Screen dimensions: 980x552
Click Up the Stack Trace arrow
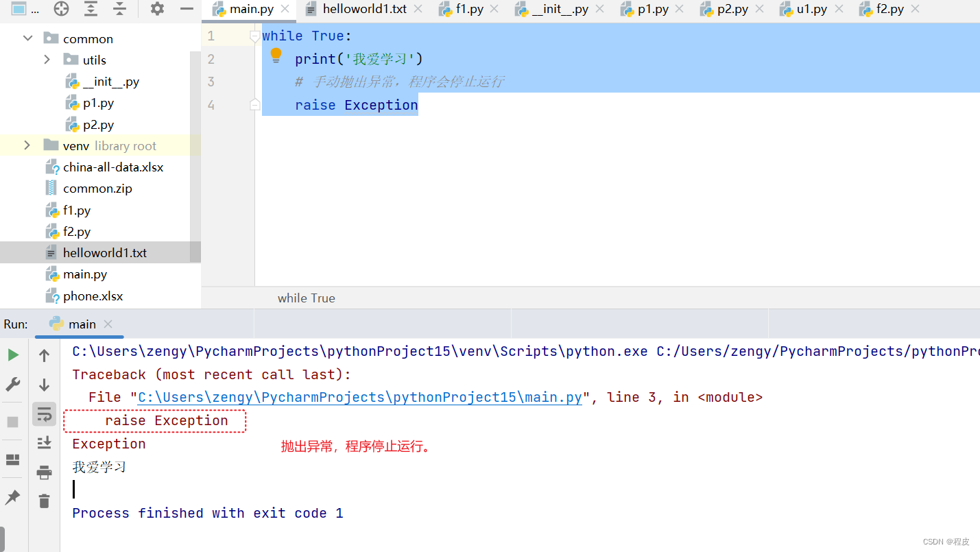[44, 355]
